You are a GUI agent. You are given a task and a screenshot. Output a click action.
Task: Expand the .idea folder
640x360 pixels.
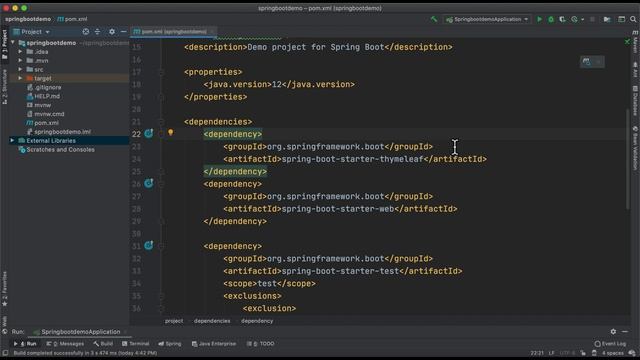20,52
